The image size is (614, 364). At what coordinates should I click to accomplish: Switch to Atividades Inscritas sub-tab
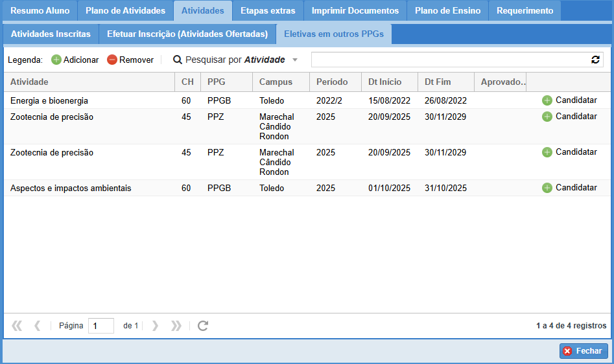pyautogui.click(x=51, y=34)
